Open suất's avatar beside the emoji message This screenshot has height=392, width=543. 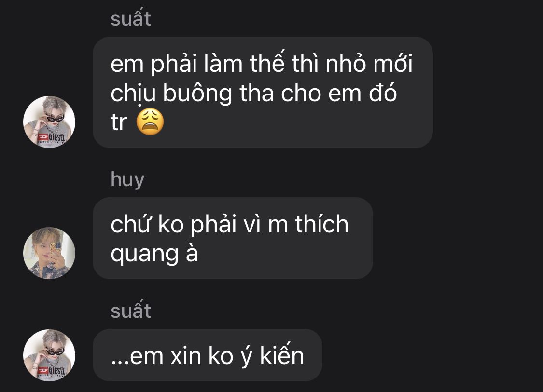pyautogui.click(x=49, y=122)
